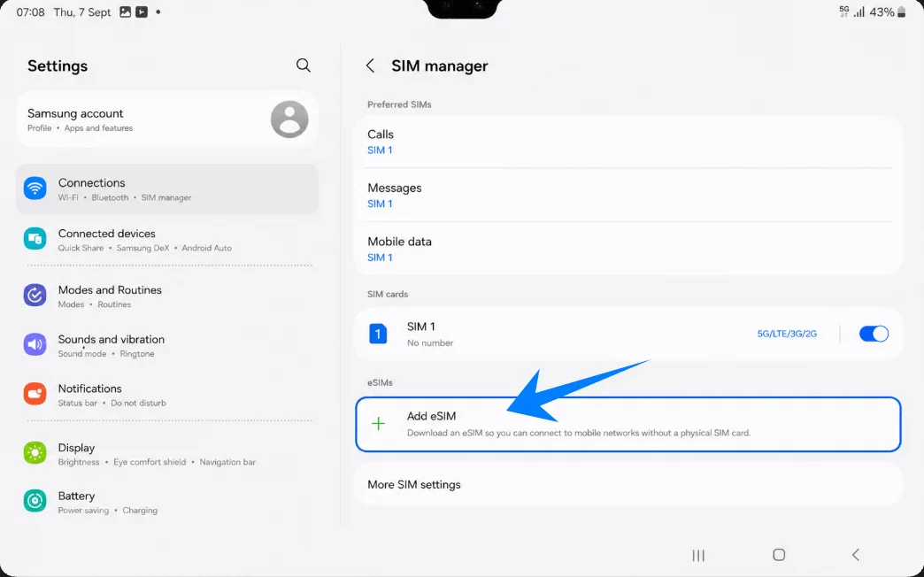
Task: Tap Add eSIM option
Action: (x=628, y=425)
